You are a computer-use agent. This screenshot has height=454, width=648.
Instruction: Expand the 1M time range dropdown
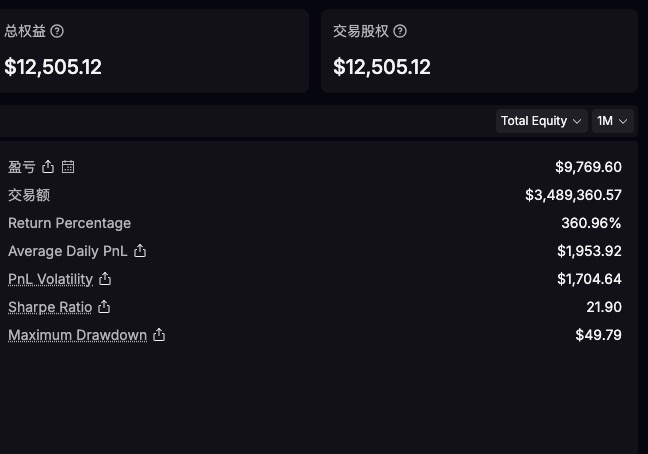click(613, 121)
